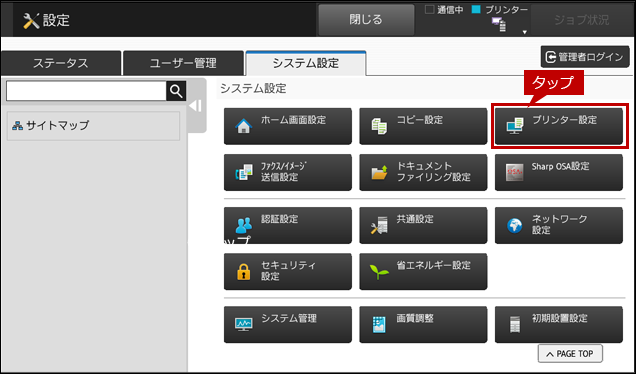Click the document icon on コピー設定
This screenshot has height=374, width=636.
click(379, 126)
